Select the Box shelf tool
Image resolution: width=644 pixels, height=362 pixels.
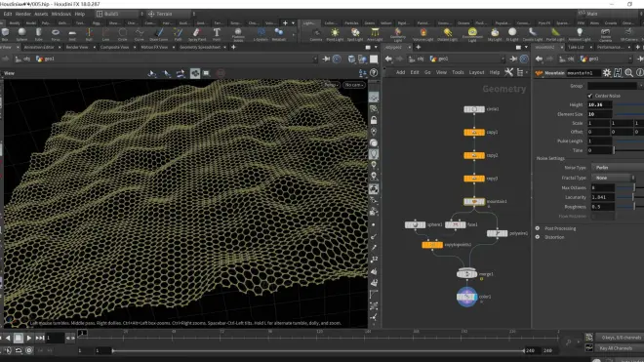pyautogui.click(x=5, y=34)
